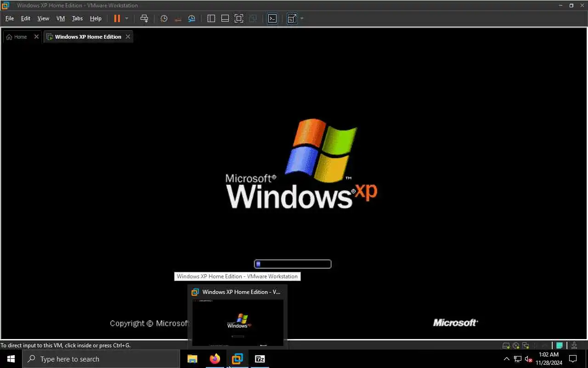Expand the stretch guest dropdown arrow
588x368 pixels.
click(x=302, y=18)
